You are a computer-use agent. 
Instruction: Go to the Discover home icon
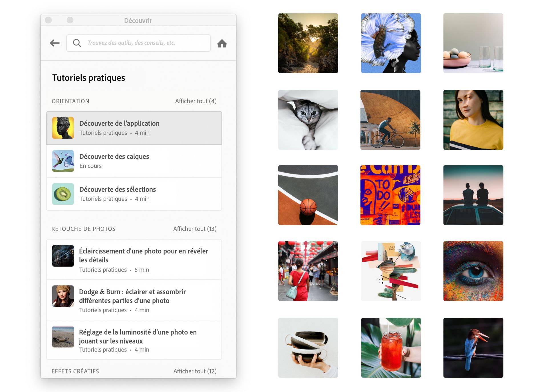[x=222, y=43]
